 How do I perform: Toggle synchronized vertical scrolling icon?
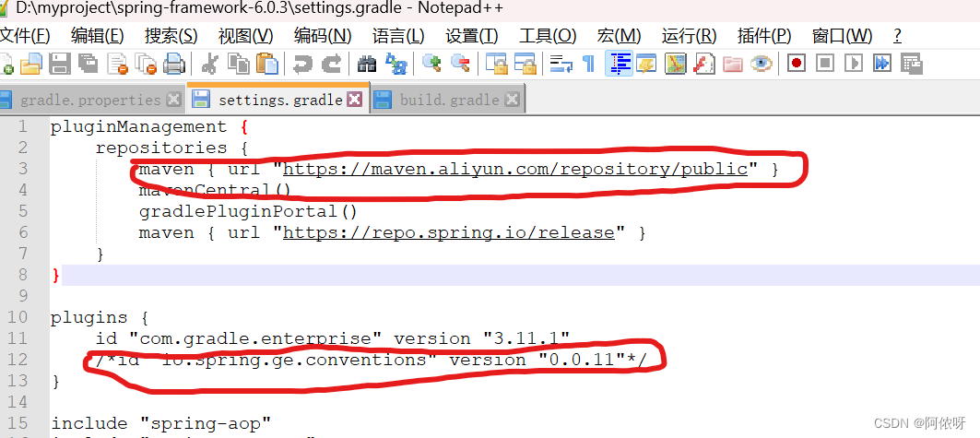pos(497,63)
